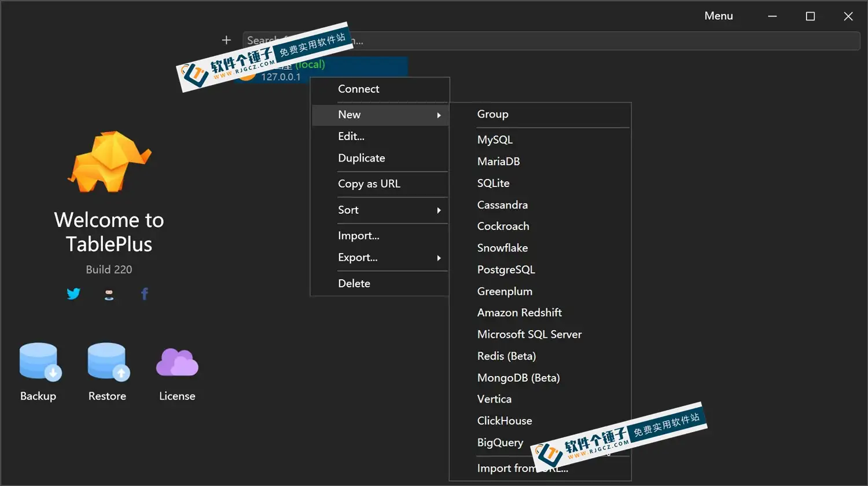868x486 pixels.
Task: Click the TablePlus elephant logo
Action: click(x=109, y=162)
